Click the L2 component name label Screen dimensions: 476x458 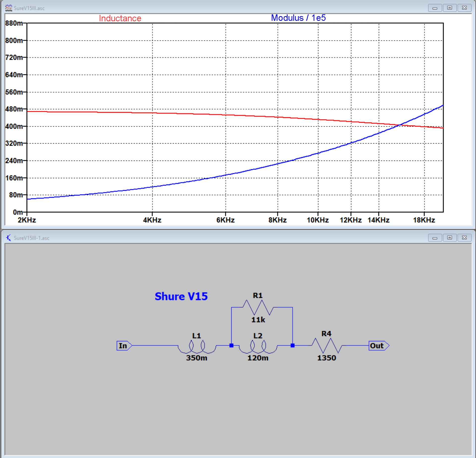(258, 336)
